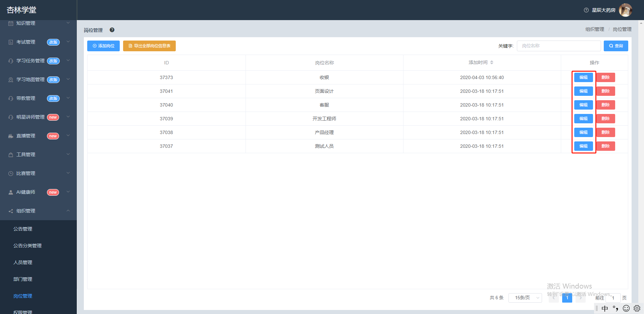Viewport: 644px width, 314px height.
Task: Click 编辑 for the 收银 row
Action: [584, 77]
